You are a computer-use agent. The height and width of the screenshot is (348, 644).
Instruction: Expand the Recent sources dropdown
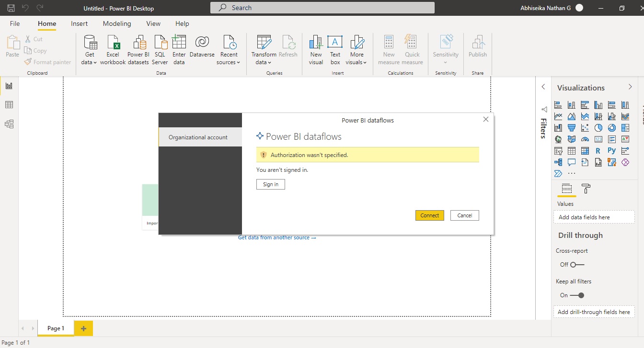point(229,50)
